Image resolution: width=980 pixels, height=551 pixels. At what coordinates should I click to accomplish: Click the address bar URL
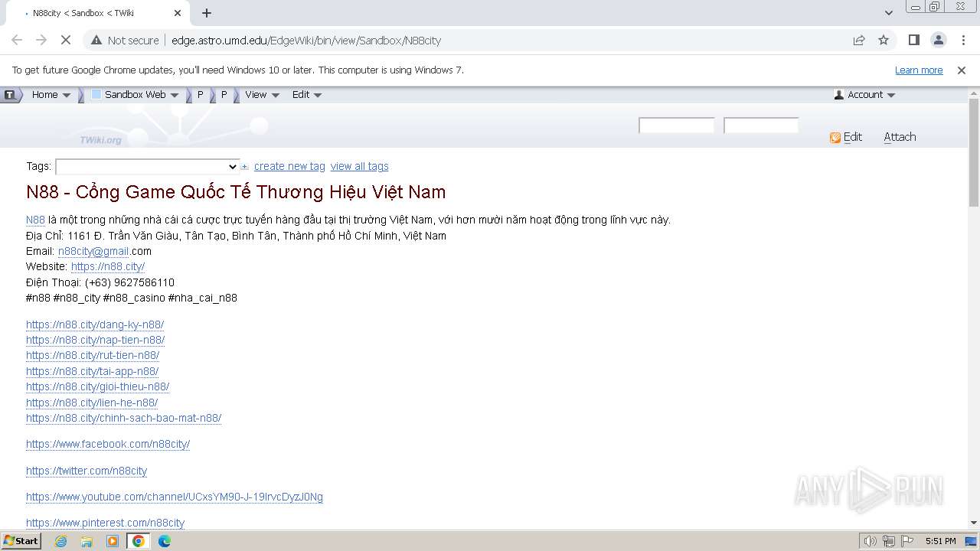tap(306, 41)
